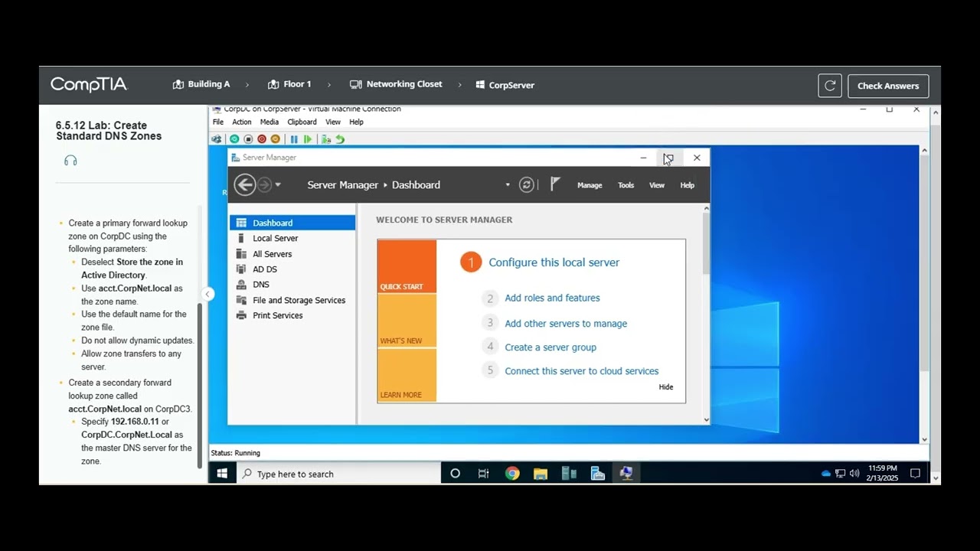Pause the virtual machine with the pause icon
Image resolution: width=980 pixels, height=551 pixels.
[x=294, y=139]
